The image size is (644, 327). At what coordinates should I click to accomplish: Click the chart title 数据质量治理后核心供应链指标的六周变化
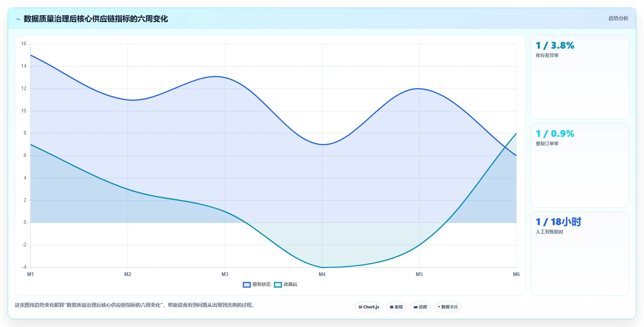click(x=96, y=19)
